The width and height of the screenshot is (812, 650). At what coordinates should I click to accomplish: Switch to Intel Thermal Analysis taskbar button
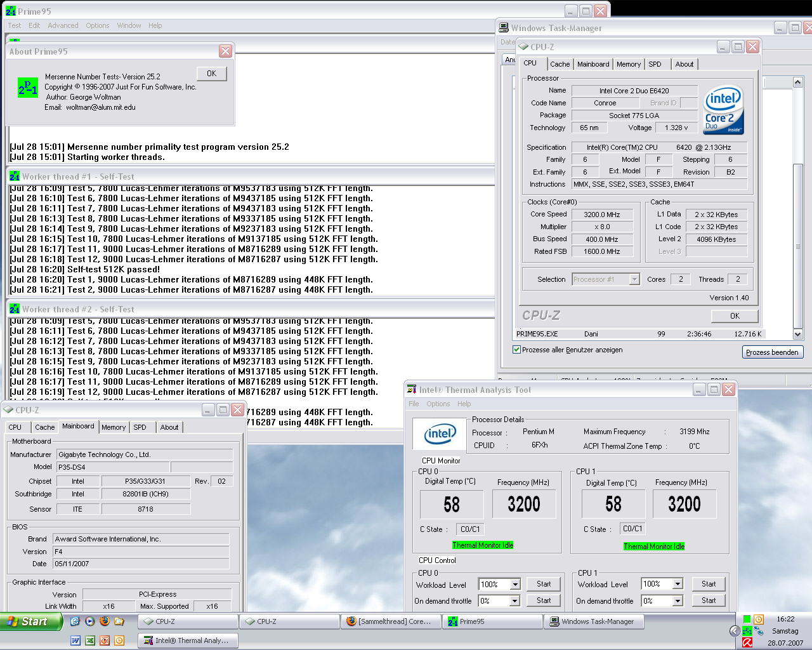(187, 640)
